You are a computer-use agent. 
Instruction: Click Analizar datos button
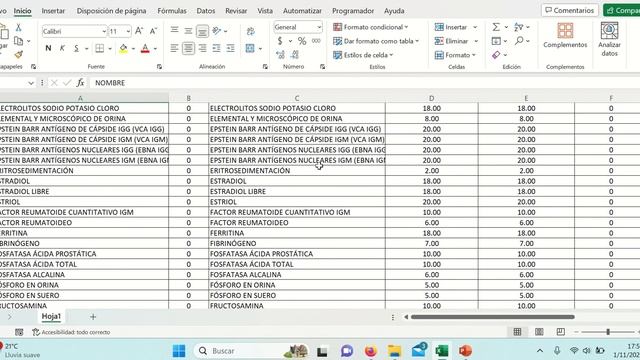(x=609, y=39)
